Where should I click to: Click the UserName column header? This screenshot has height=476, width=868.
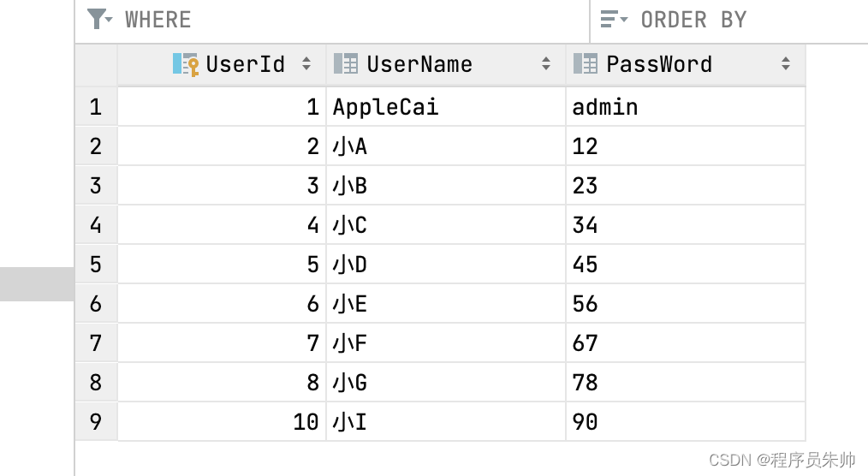[x=419, y=64]
